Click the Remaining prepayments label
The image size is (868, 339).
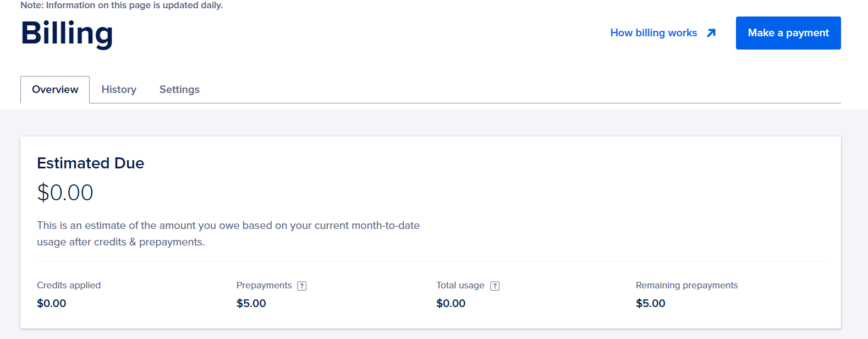686,285
